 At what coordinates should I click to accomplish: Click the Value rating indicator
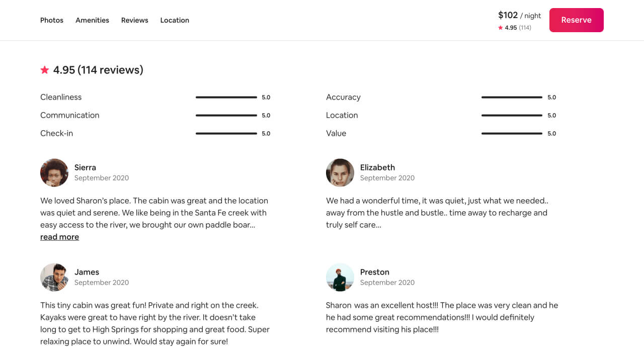pos(512,133)
